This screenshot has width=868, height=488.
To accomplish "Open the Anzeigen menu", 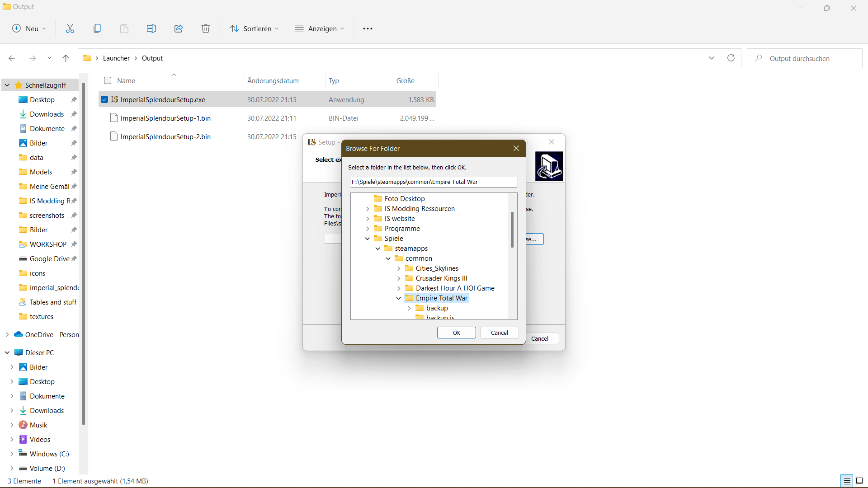I will tap(319, 28).
